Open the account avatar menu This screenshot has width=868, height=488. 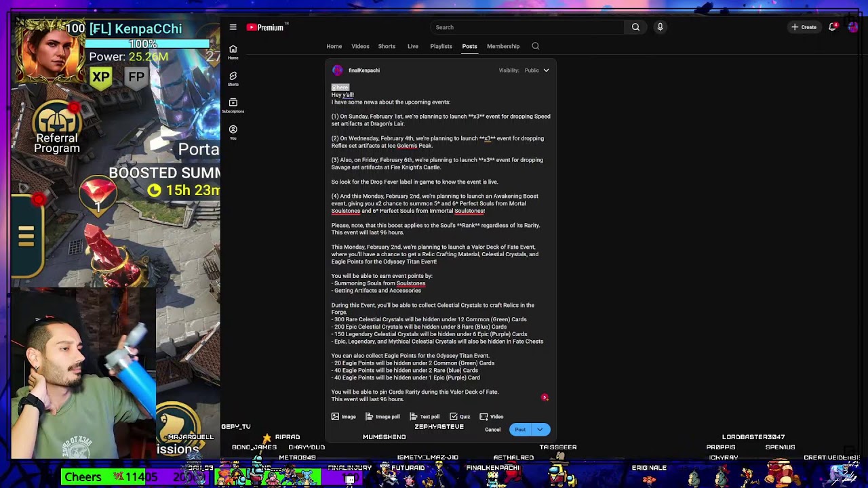[853, 27]
